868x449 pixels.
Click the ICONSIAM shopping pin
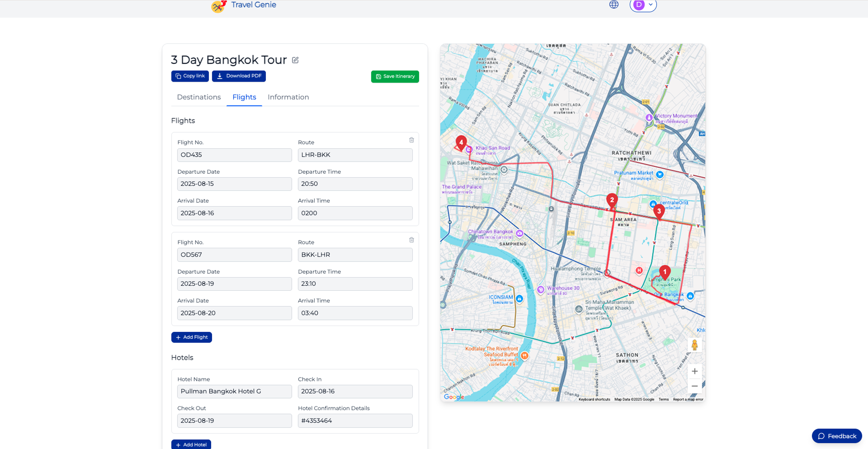coord(519,298)
